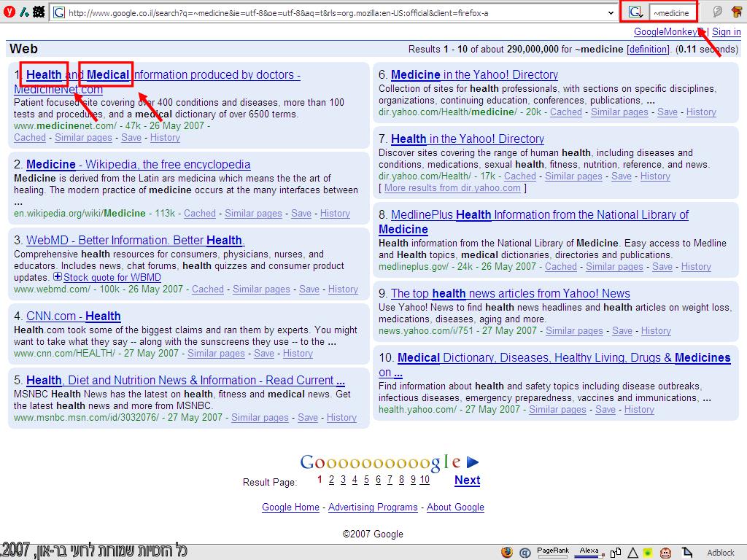Click the black grid toolbar icon
The image size is (747, 560).
pyautogui.click(x=39, y=12)
